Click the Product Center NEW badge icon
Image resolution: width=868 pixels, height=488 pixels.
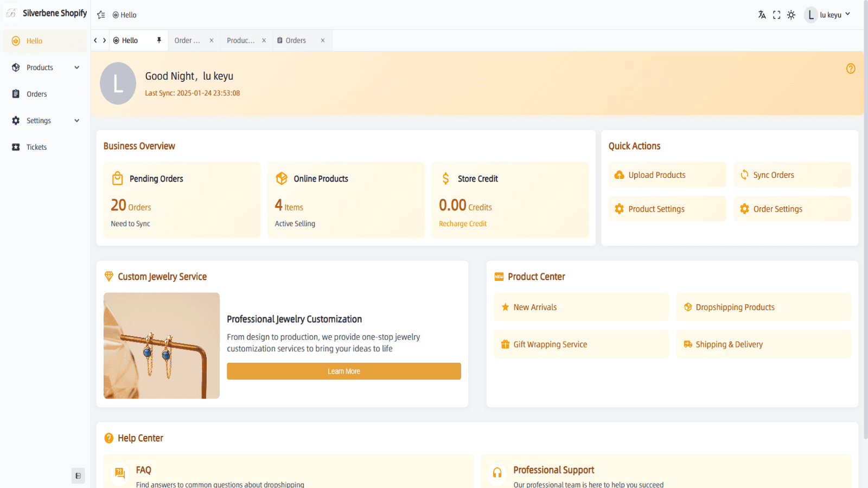click(499, 277)
